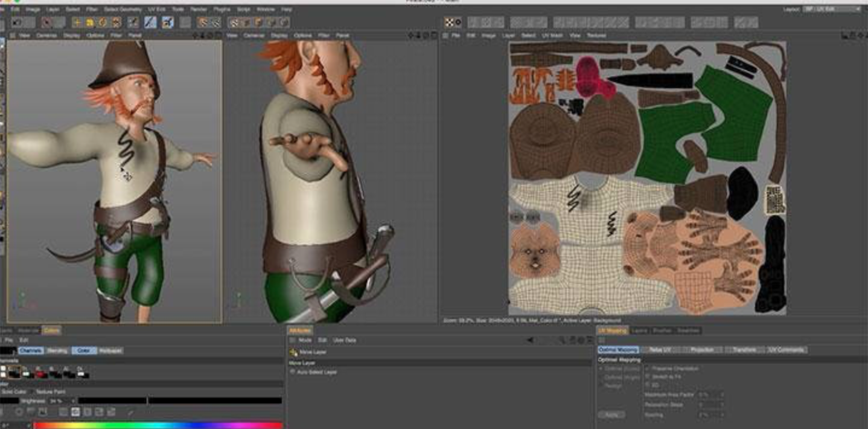
Task: Toggle Stretch to Fit checkbox
Action: click(648, 376)
